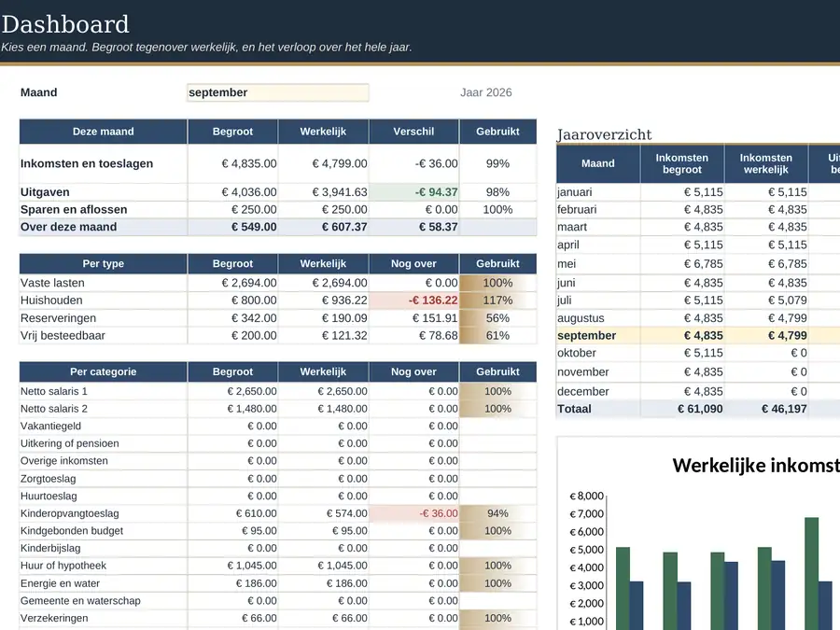
Task: Click the Reserveringen row label
Action: click(59, 318)
